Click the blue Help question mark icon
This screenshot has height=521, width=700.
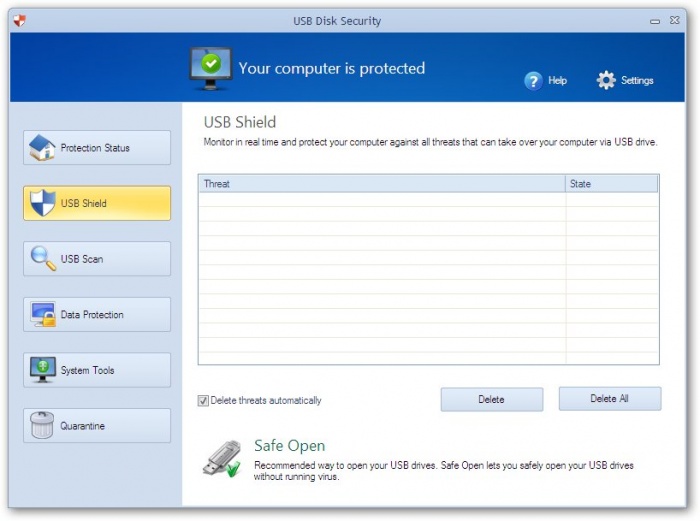pos(533,81)
